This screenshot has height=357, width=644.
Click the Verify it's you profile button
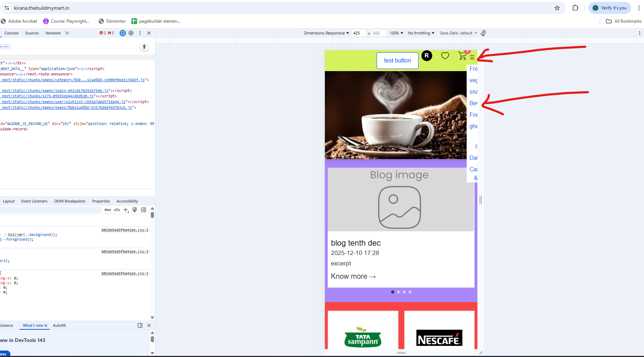point(610,8)
